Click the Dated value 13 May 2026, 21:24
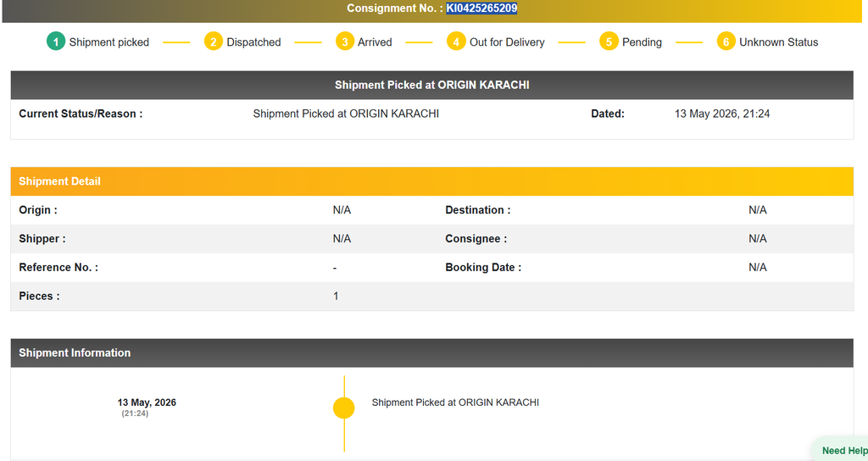 pyautogui.click(x=722, y=114)
